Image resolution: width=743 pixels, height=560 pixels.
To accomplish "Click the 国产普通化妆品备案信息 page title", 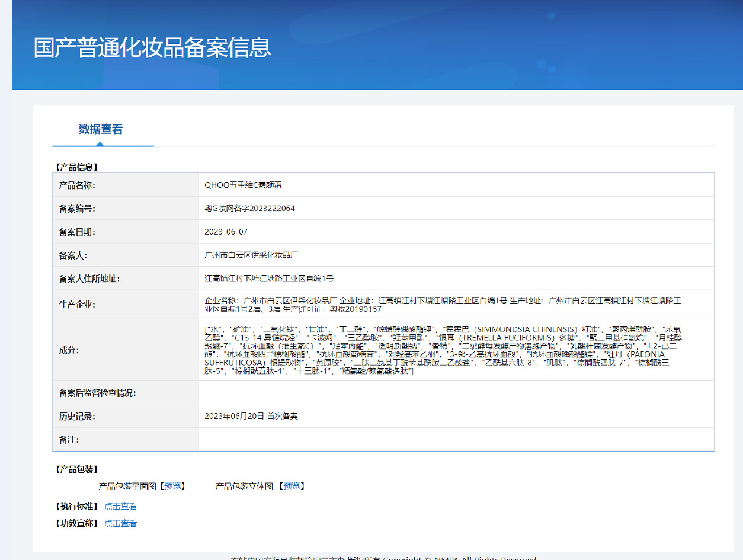I will 152,47.
